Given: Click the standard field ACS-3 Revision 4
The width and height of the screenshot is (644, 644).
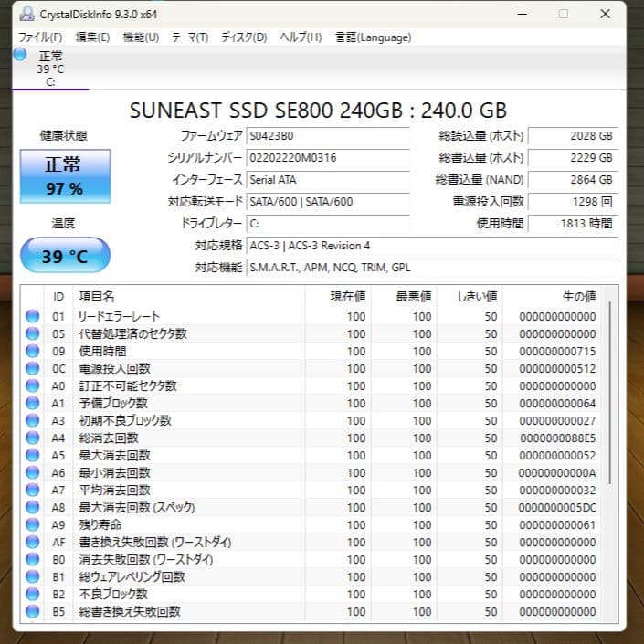Looking at the screenshot, I should (432, 245).
